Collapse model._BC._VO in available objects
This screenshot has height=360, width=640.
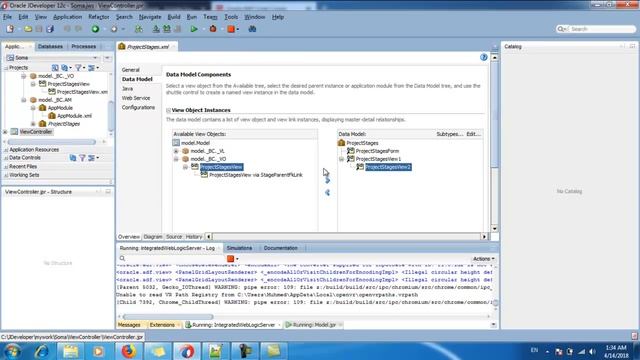(x=176, y=159)
